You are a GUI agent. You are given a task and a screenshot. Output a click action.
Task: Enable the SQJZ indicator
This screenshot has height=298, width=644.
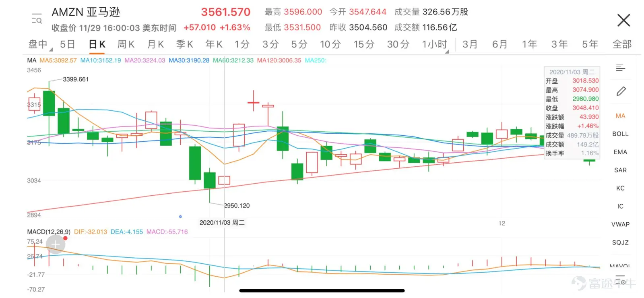620,243
